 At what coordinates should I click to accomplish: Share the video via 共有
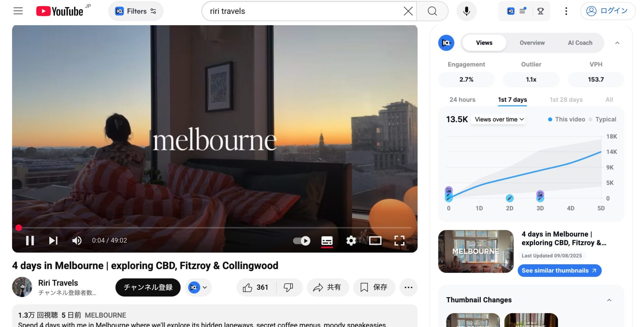pyautogui.click(x=328, y=287)
